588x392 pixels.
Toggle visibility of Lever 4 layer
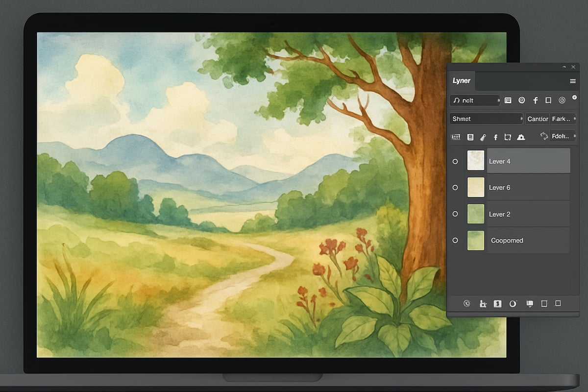coord(455,161)
